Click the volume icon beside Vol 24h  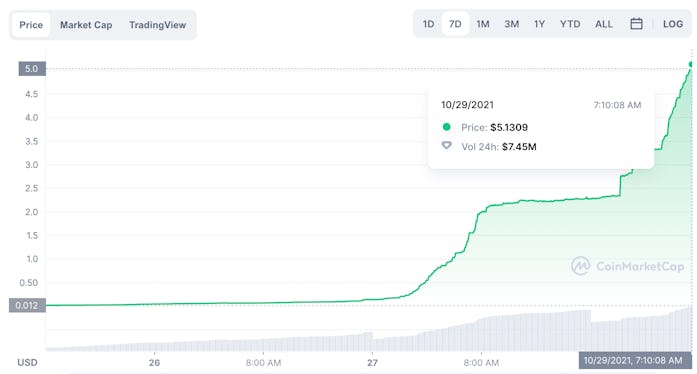click(x=447, y=145)
